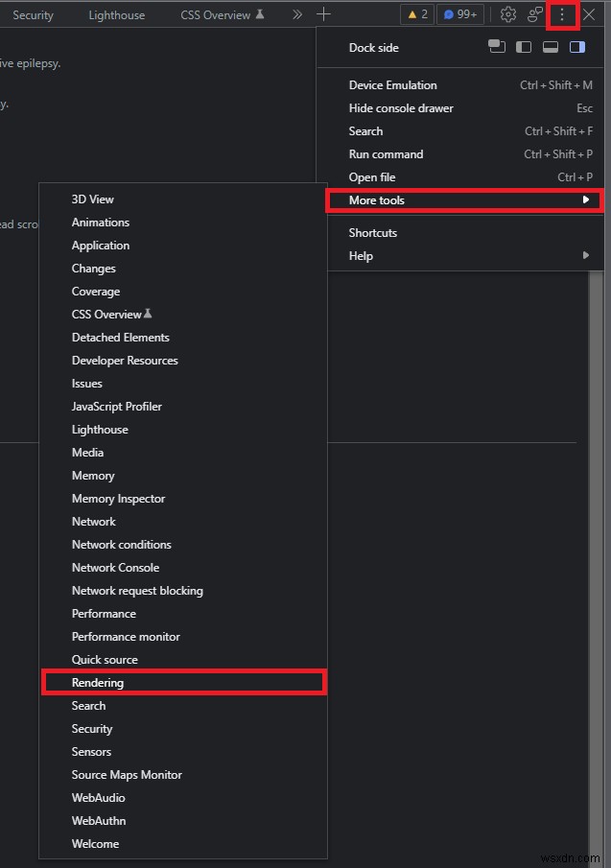The height and width of the screenshot is (868, 611).
Task: Choose Device Emulation menu entry
Action: [x=392, y=85]
